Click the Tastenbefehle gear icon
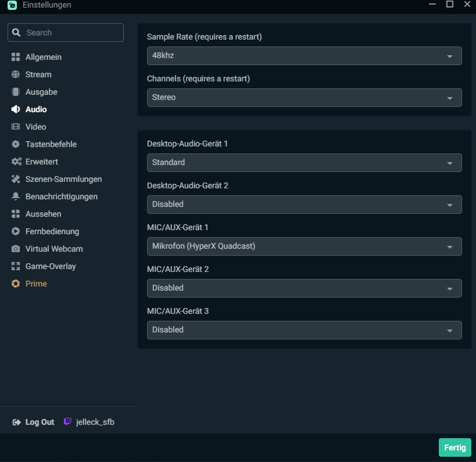Image resolution: width=476 pixels, height=462 pixels. tap(16, 144)
